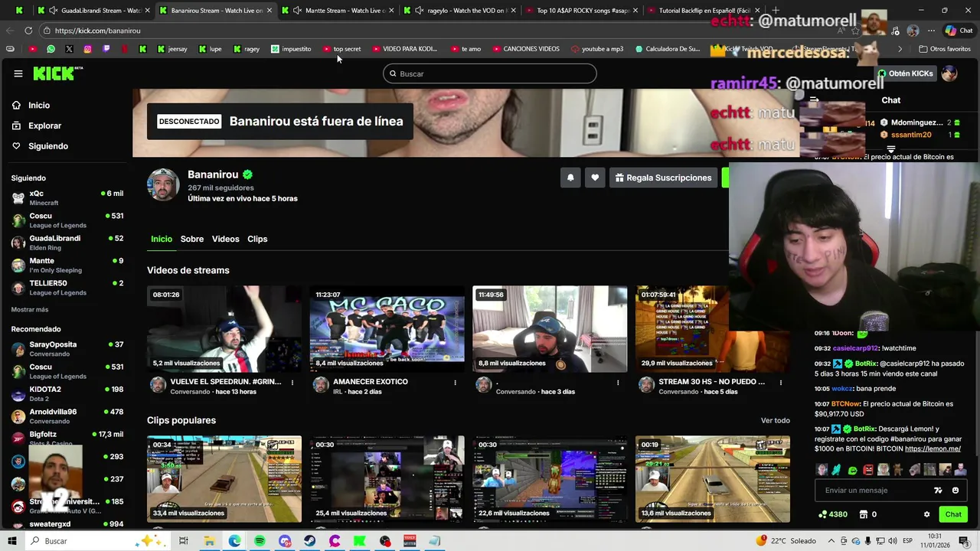Open the 11:49:56 video thumbnail
The image size is (980, 551).
click(550, 329)
